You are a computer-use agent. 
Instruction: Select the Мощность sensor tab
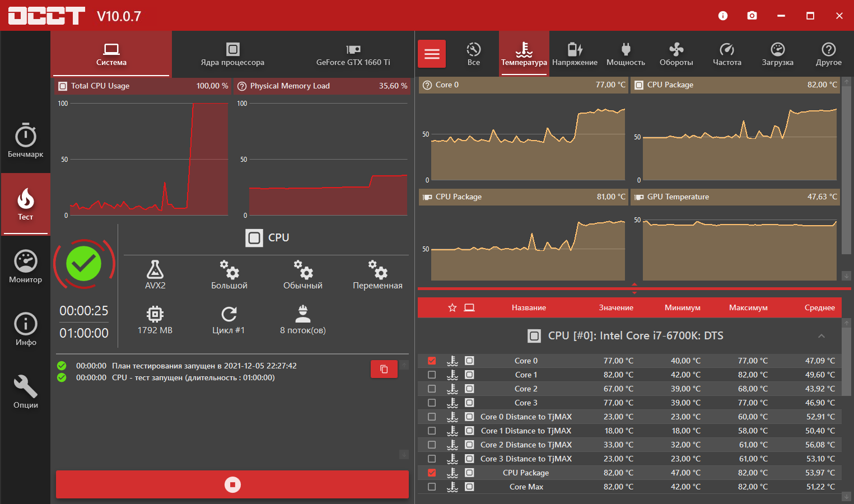pyautogui.click(x=626, y=54)
